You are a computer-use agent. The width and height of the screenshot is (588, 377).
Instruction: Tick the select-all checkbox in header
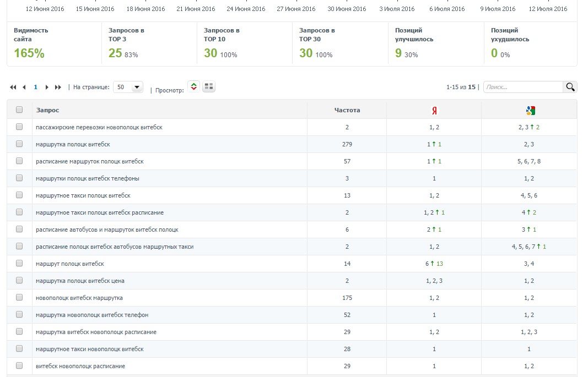[19, 110]
